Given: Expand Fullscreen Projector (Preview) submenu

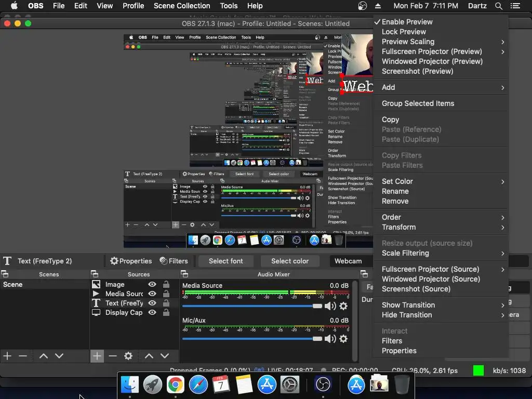Looking at the screenshot, I should tap(441, 51).
